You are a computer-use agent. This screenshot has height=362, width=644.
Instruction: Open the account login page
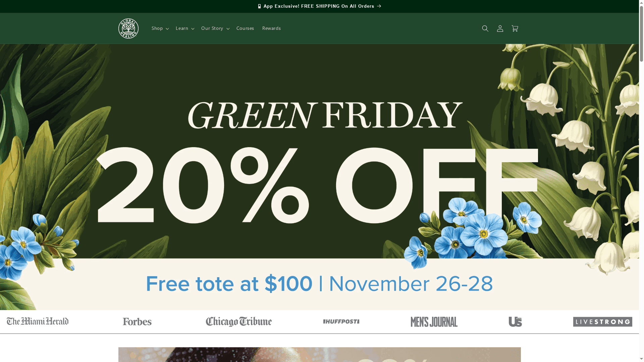(500, 28)
